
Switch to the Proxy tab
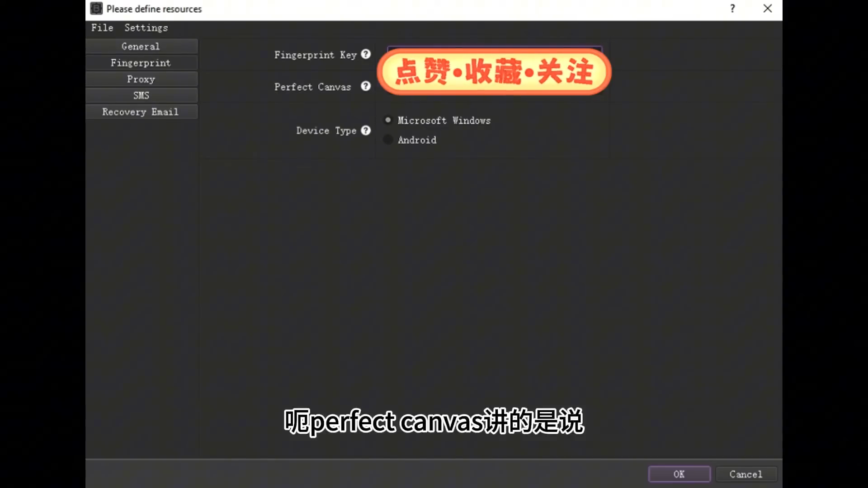[x=142, y=79]
